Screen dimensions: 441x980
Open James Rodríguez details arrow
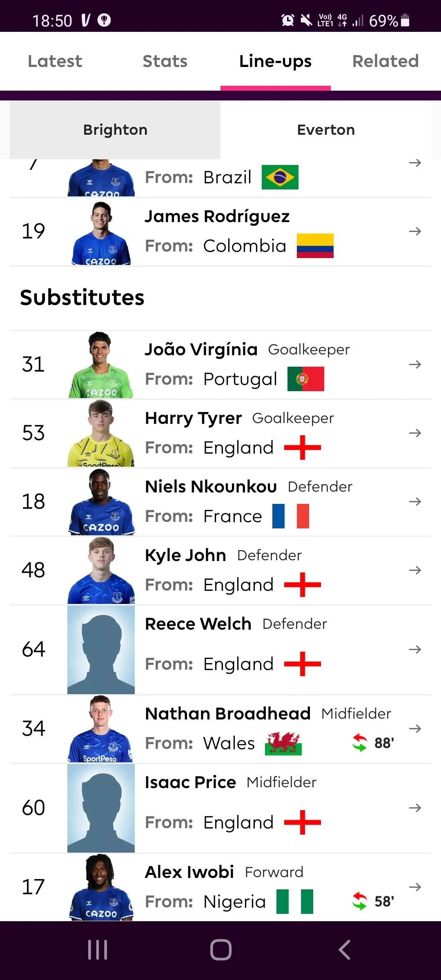pos(415,232)
